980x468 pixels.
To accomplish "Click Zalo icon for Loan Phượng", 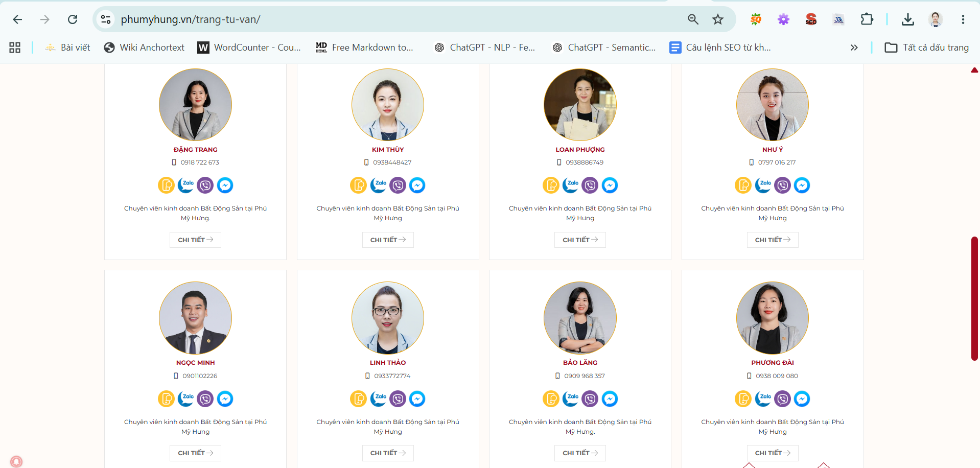I will (571, 185).
